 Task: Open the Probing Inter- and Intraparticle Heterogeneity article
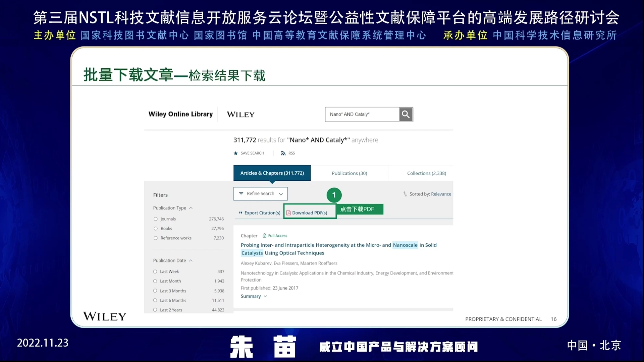(x=339, y=249)
